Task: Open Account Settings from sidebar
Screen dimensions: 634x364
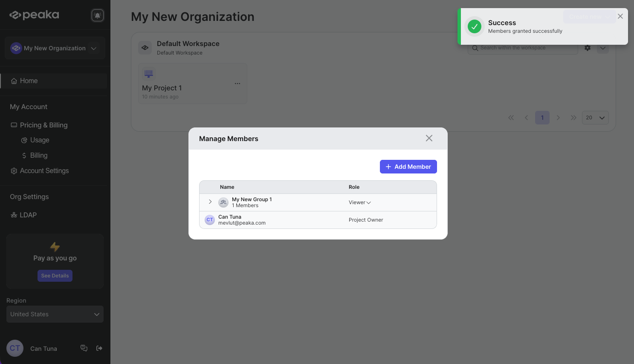Action: point(44,171)
